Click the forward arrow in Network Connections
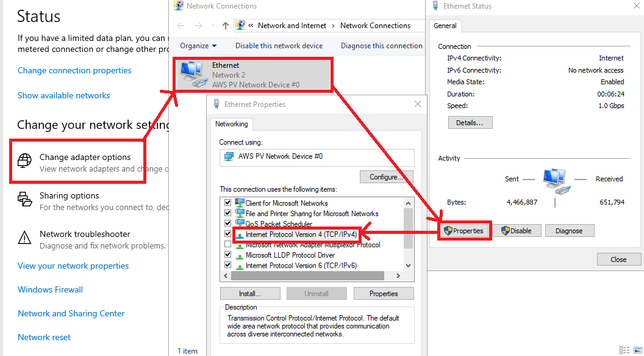 pos(199,26)
